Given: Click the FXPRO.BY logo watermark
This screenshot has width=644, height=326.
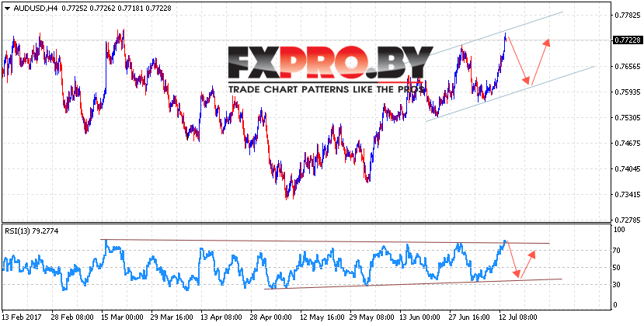Looking at the screenshot, I should (x=332, y=62).
